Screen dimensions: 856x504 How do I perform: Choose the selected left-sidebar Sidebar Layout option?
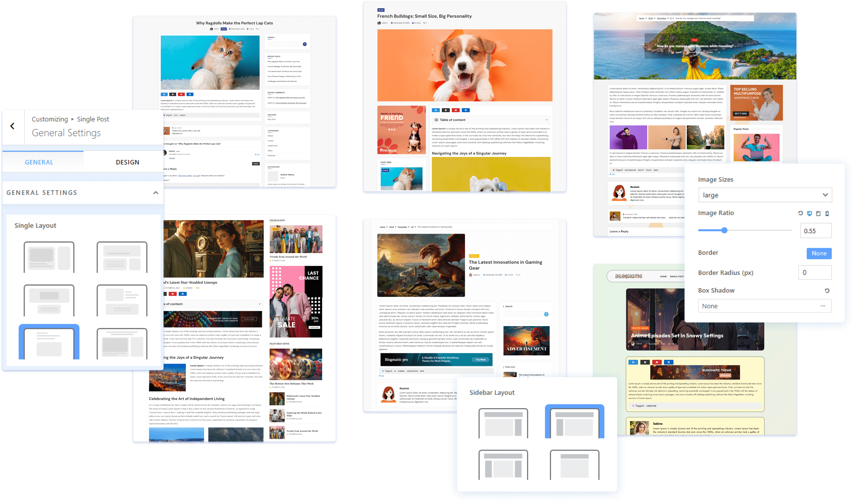574,422
